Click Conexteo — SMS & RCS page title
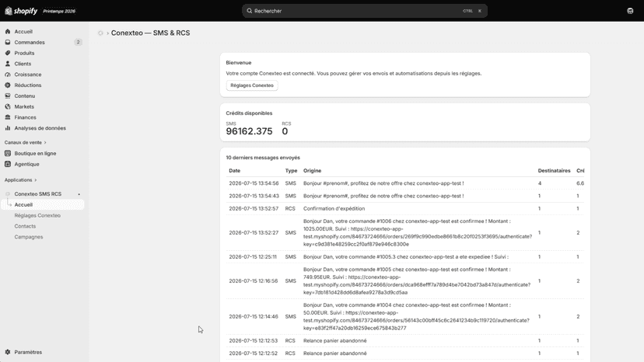644x362 pixels. 150,33
